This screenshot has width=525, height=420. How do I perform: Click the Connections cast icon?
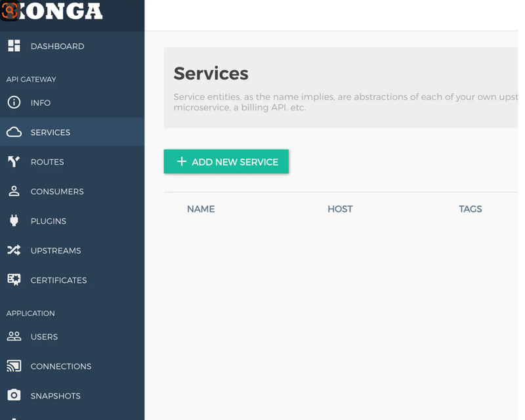[x=14, y=366]
